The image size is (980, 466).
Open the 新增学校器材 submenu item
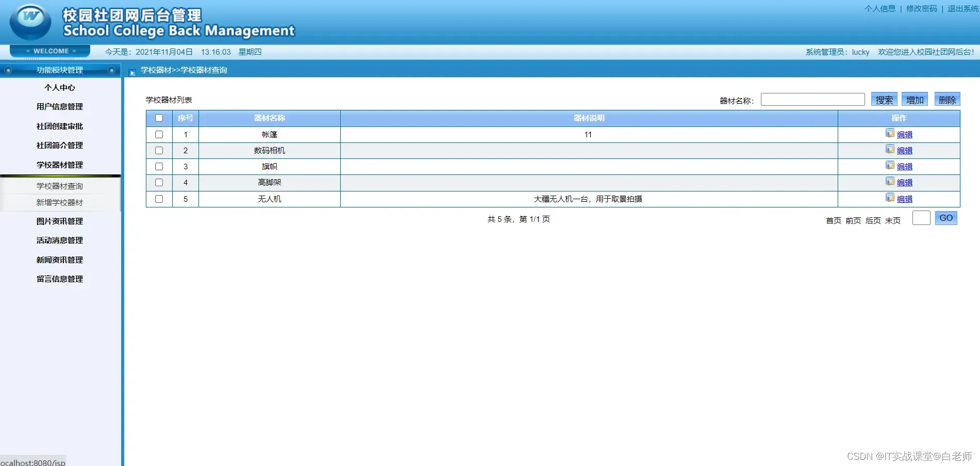pos(60,203)
